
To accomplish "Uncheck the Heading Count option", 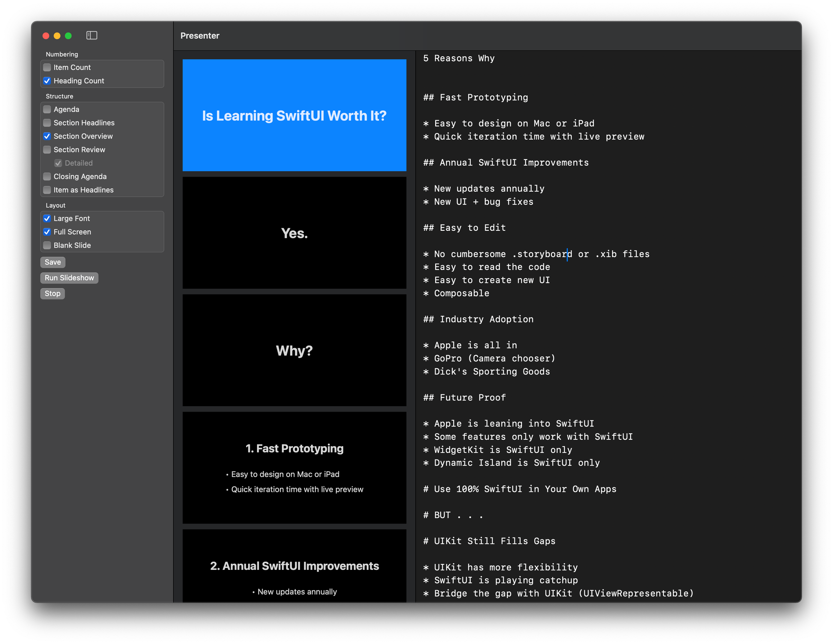I will click(47, 81).
